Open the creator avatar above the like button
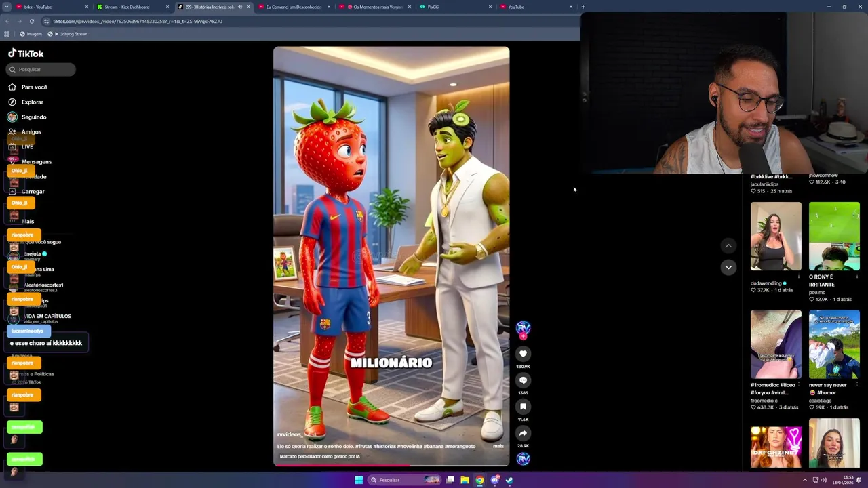868x488 pixels. click(523, 328)
